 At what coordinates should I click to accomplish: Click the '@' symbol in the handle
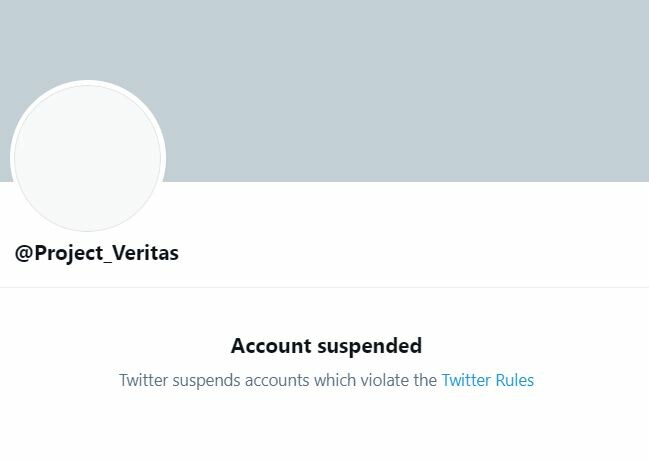click(24, 253)
